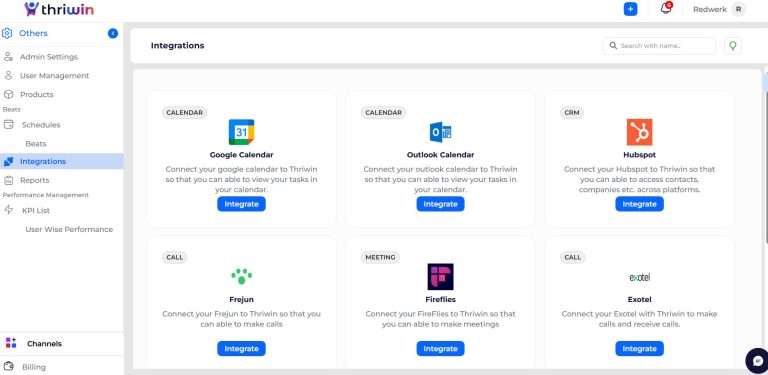Open User Wise Performance

69,230
